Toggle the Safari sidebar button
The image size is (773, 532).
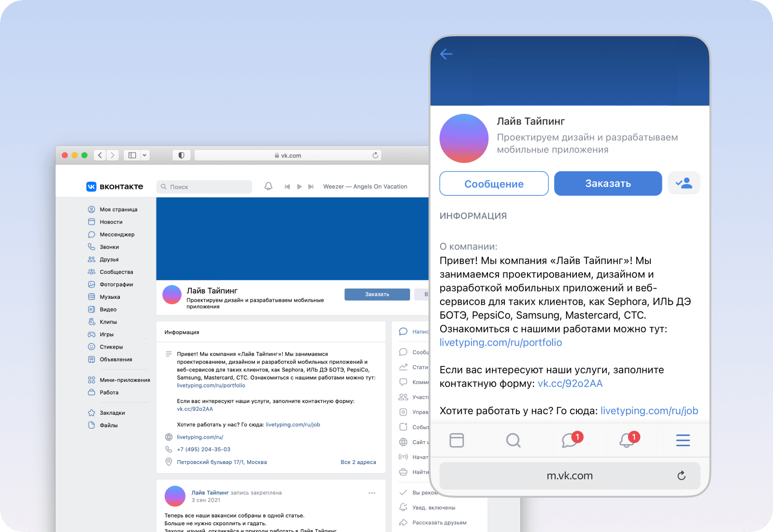click(x=132, y=155)
